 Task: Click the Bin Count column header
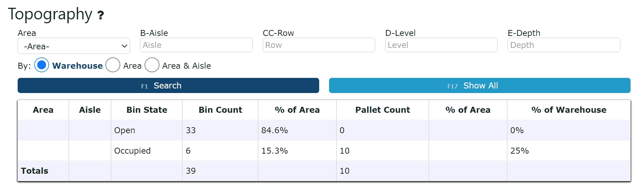220,110
